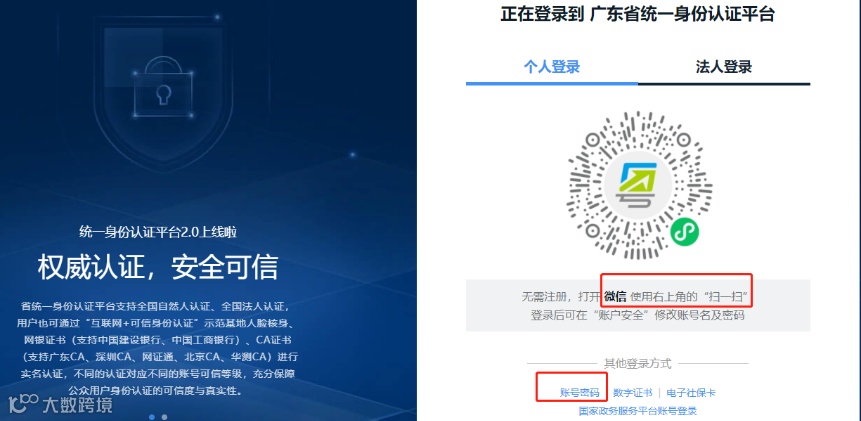Screen dimensions: 861x421
Task: Click the “账户安全” hint text line
Action: 638,316
